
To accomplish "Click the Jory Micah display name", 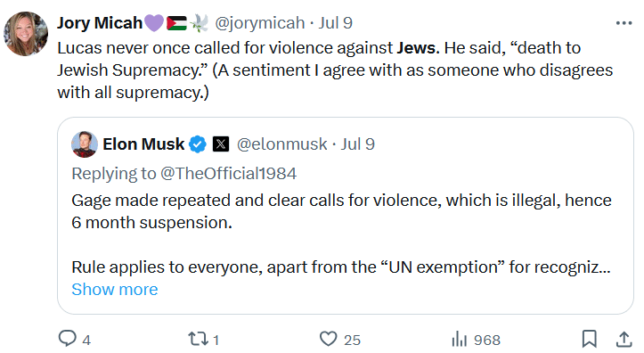I will (x=100, y=23).
